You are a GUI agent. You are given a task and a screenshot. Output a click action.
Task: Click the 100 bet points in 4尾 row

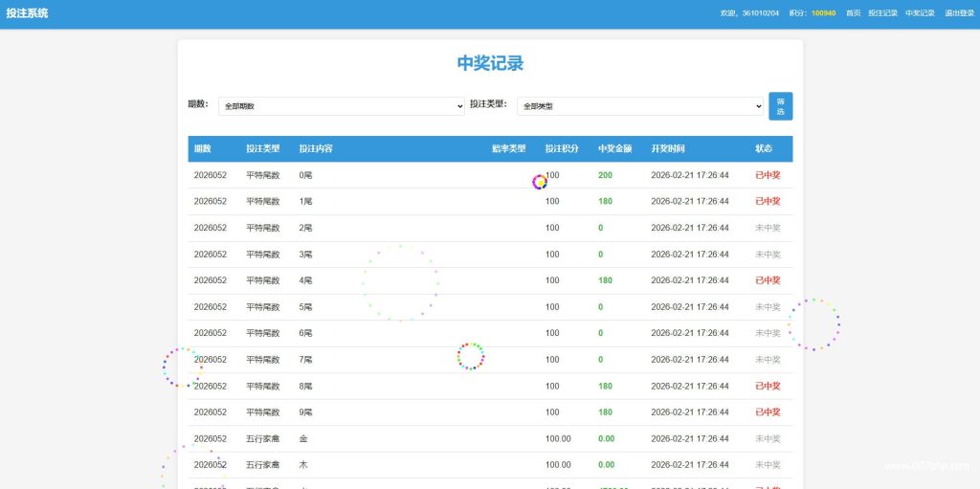[x=552, y=280]
